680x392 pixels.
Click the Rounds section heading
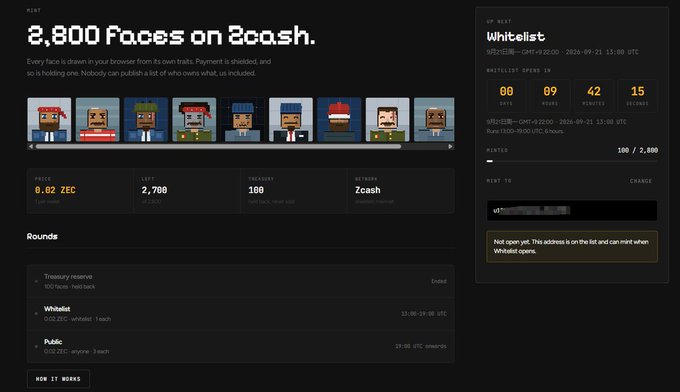pos(42,236)
